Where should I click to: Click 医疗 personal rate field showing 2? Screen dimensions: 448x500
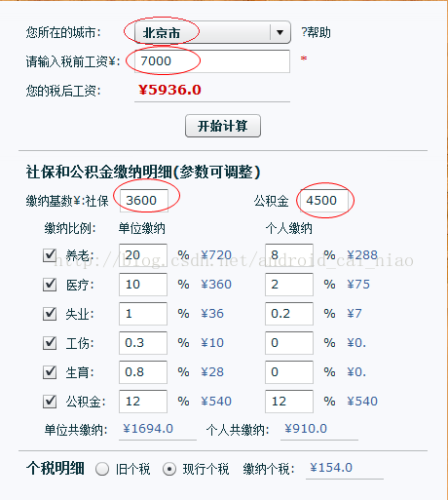point(289,285)
